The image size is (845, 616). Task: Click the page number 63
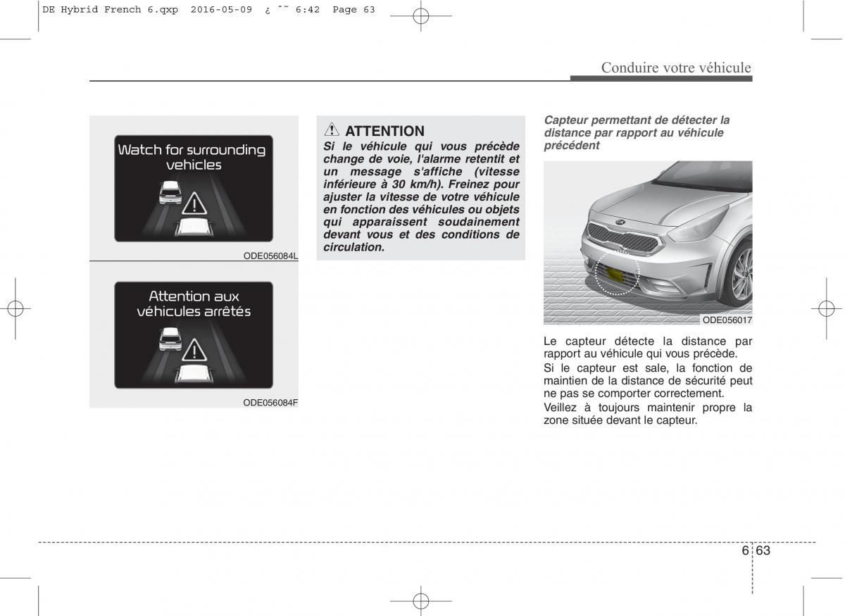763,551
